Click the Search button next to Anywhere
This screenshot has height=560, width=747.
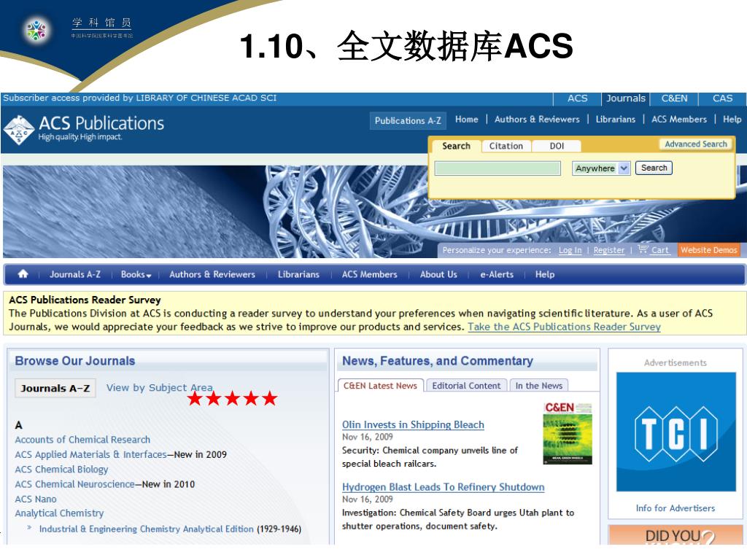(x=654, y=168)
